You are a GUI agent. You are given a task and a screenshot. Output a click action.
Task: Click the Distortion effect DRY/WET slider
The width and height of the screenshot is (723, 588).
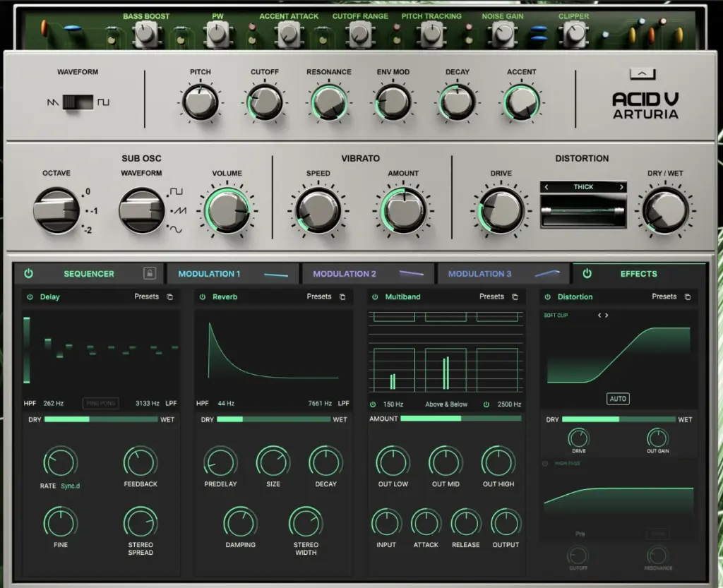pyautogui.click(x=619, y=419)
